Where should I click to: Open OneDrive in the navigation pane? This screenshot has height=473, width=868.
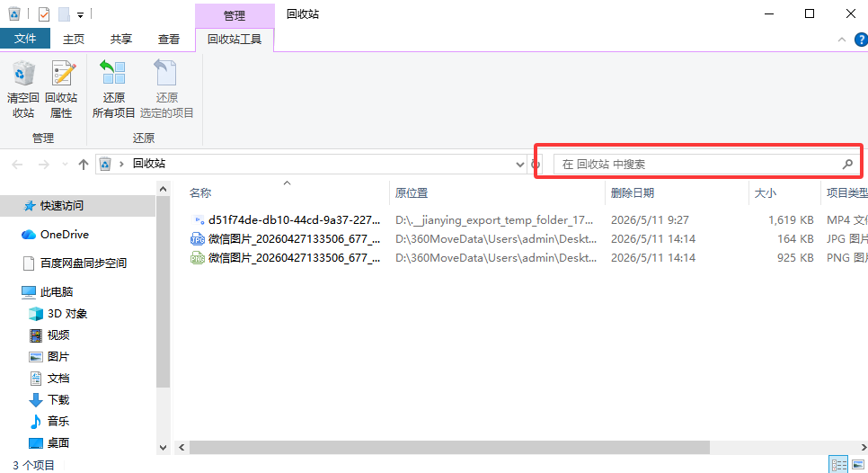click(x=64, y=235)
